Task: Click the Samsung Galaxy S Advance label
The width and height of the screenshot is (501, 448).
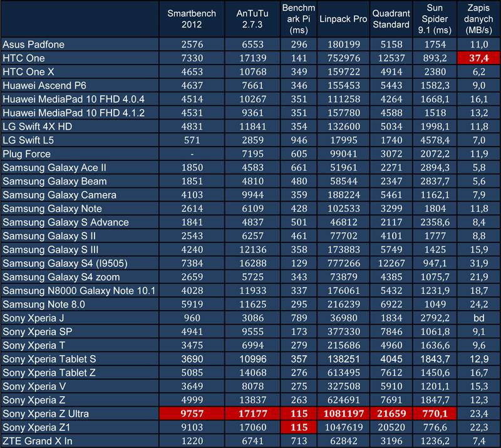Action: 66,222
